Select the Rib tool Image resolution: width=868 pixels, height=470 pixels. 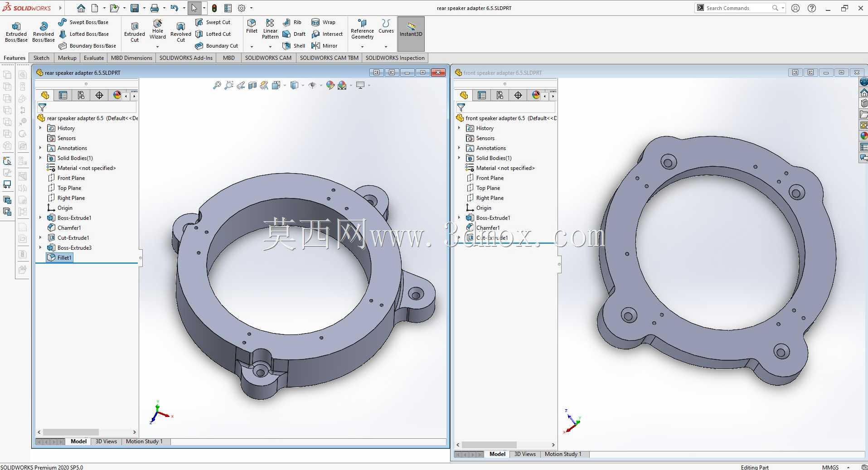292,22
